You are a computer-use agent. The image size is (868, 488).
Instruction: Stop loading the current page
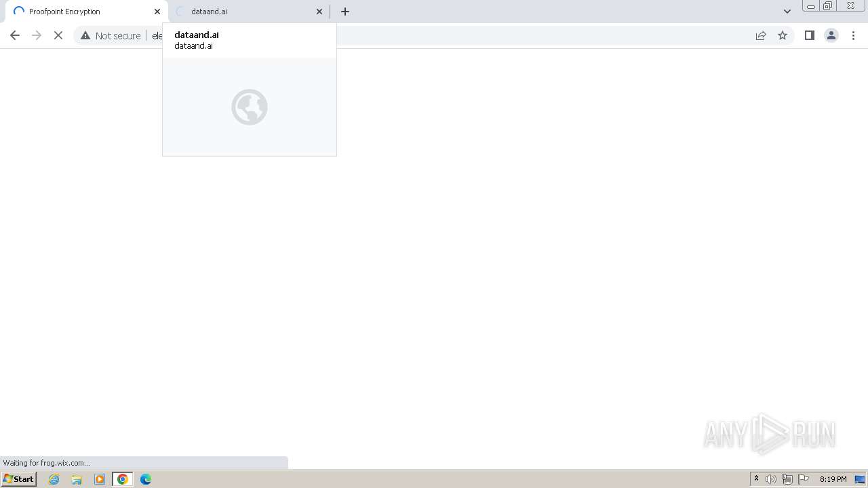pos(58,35)
